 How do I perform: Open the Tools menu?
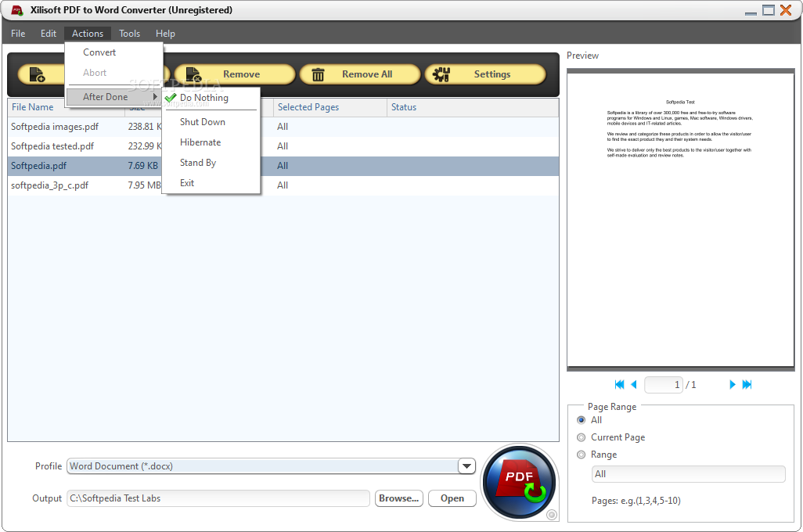(x=130, y=34)
